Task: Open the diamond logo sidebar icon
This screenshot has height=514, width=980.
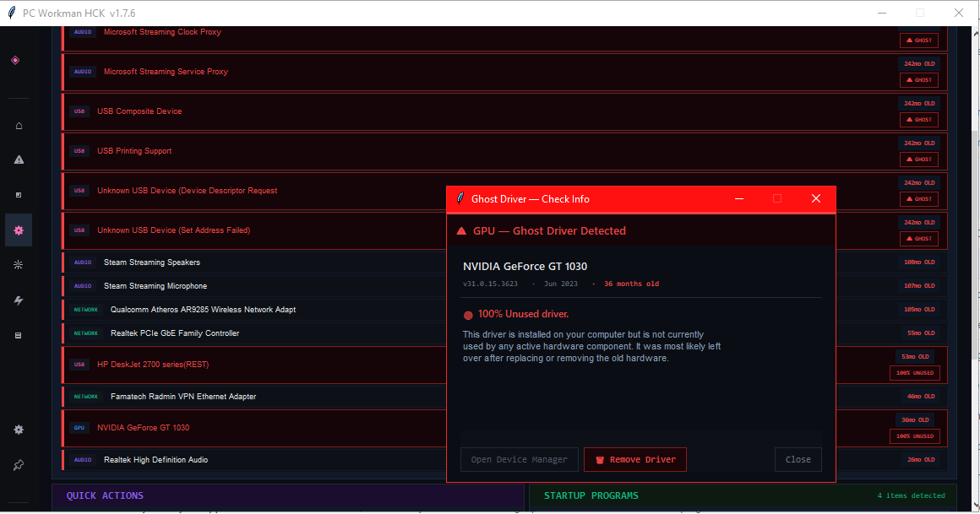Action: 15,61
